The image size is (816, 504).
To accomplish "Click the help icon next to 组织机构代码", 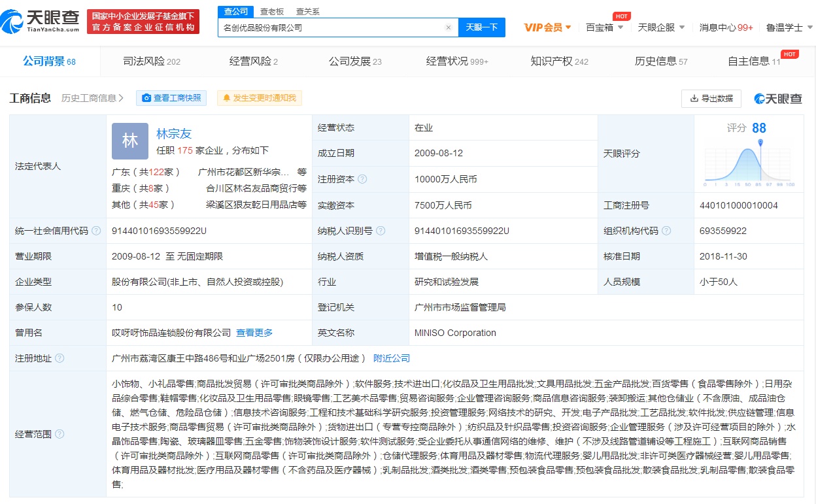I will [x=666, y=231].
